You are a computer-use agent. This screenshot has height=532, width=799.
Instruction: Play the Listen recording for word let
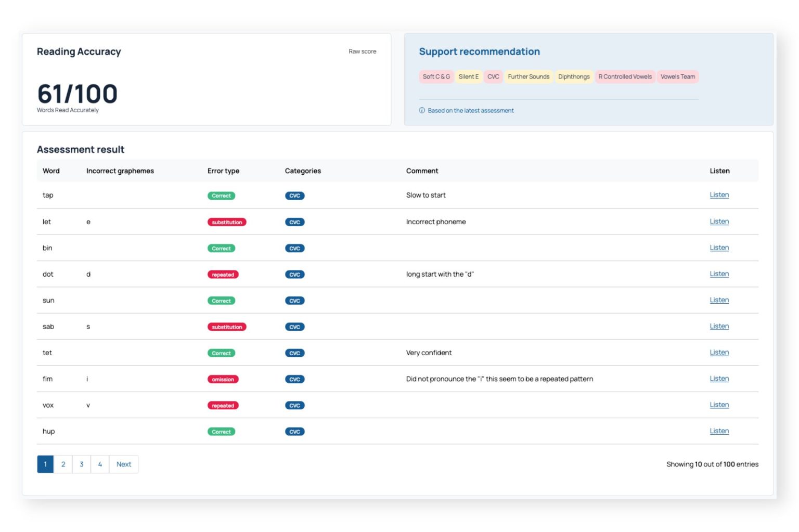(719, 222)
